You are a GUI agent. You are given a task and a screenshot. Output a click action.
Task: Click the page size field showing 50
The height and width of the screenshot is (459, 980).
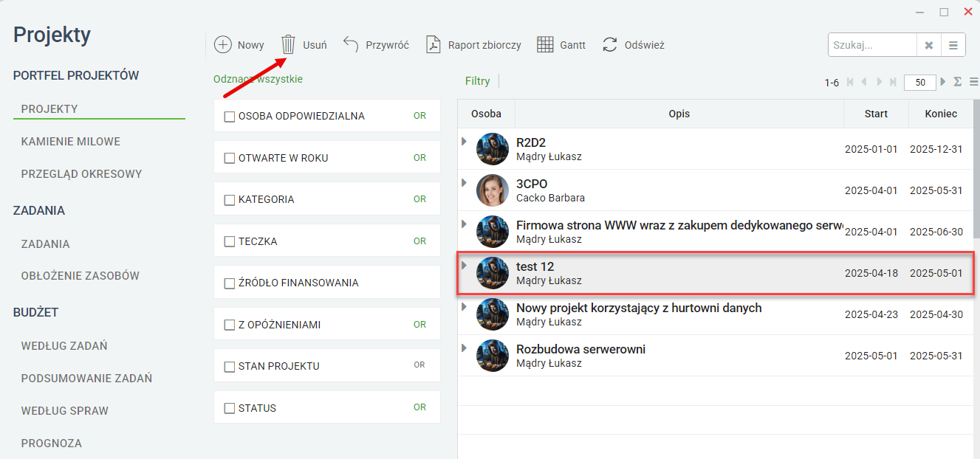(x=920, y=83)
